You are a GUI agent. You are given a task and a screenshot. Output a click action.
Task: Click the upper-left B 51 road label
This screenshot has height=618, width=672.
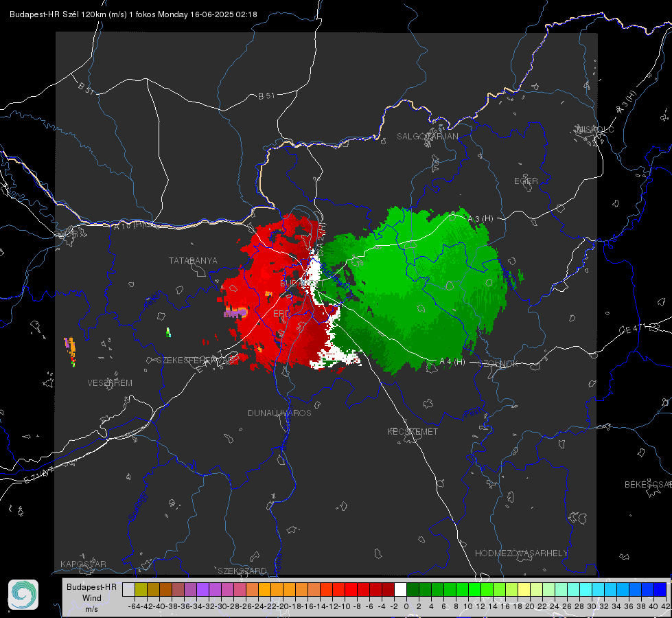pyautogui.click(x=86, y=87)
